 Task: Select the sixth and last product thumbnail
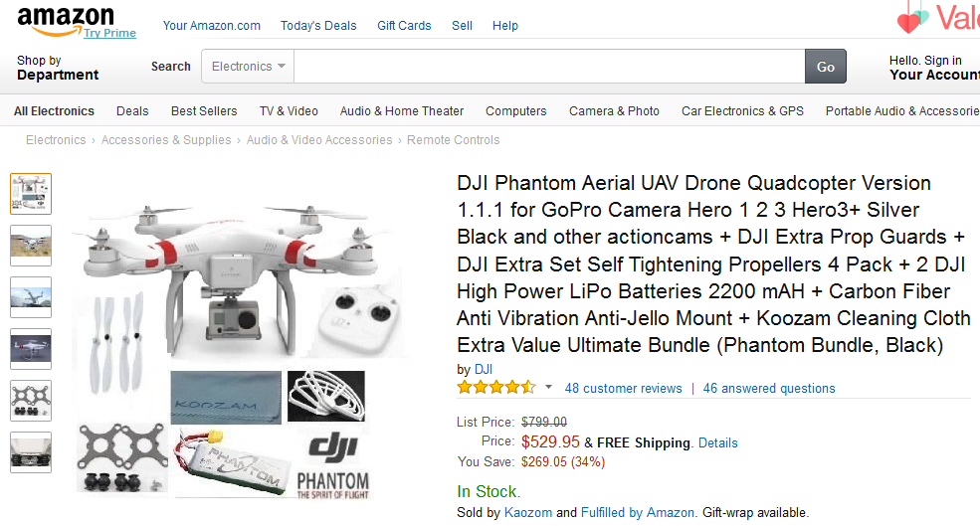(31, 452)
